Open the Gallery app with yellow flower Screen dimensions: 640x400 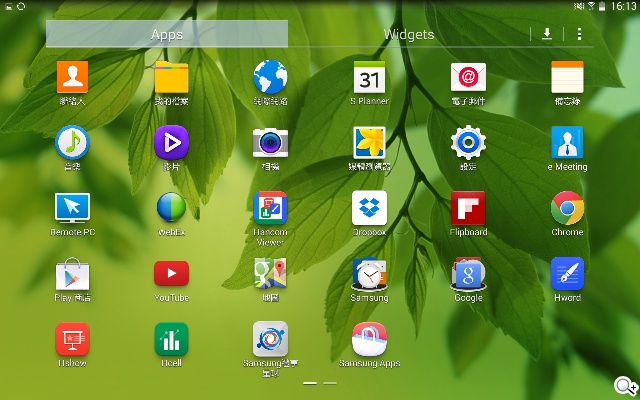coord(369,142)
